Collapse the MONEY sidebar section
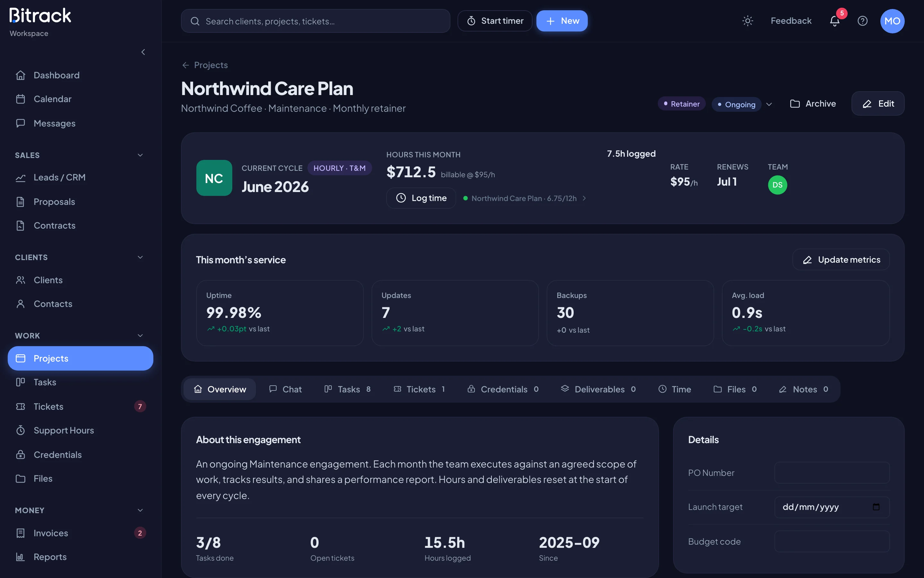This screenshot has width=924, height=578. (140, 510)
